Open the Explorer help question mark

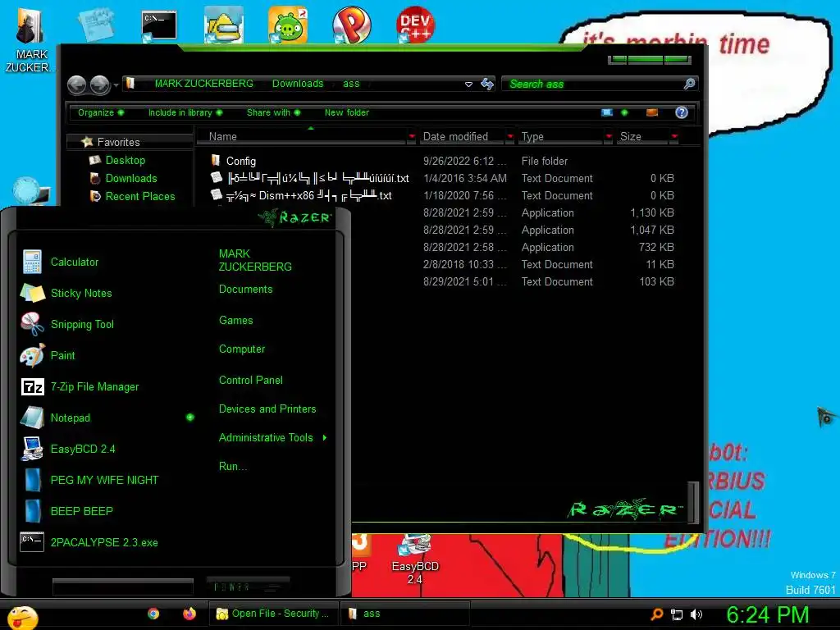point(682,112)
